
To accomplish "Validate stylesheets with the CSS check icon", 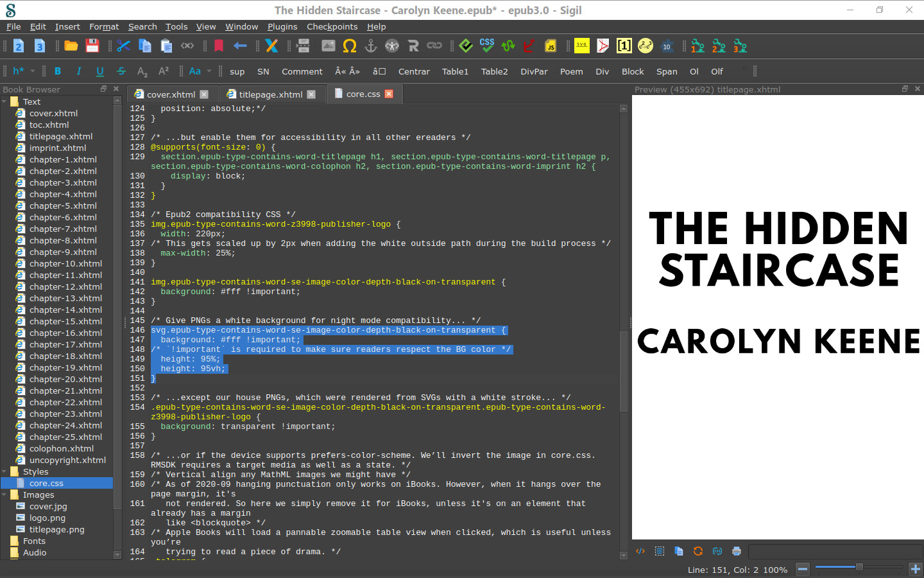I will click(x=487, y=46).
